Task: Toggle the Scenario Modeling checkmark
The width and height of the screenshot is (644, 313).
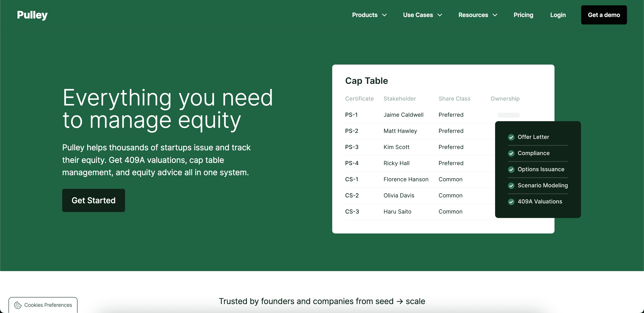Action: [511, 185]
